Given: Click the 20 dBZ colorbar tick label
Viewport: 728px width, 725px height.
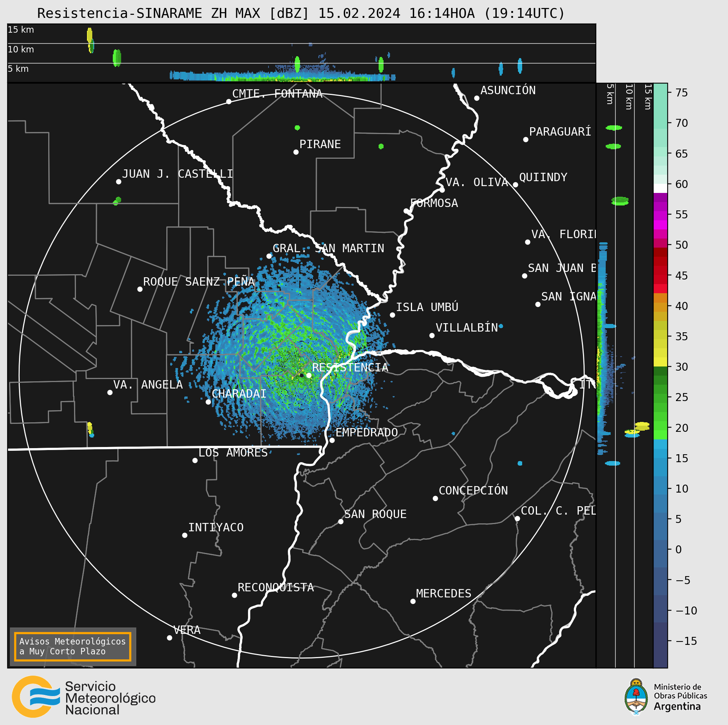Looking at the screenshot, I should click(682, 428).
